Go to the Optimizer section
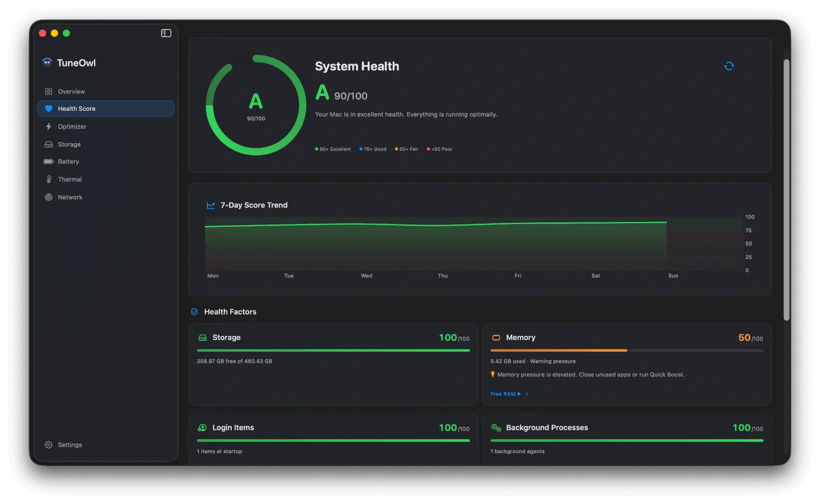The height and width of the screenshot is (504, 820). (106, 126)
